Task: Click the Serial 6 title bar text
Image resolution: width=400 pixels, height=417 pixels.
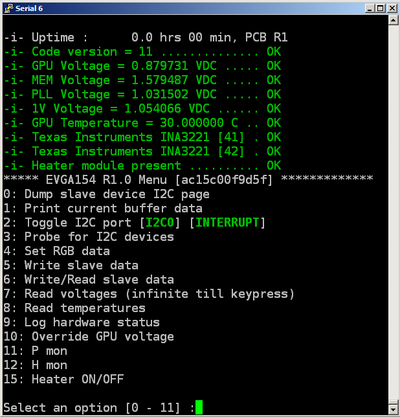Action: [x=29, y=8]
